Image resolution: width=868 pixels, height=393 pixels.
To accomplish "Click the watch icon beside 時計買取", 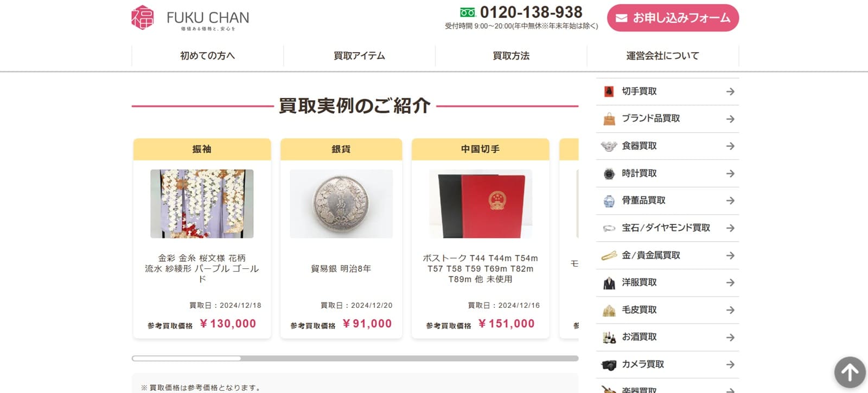I will [x=609, y=173].
